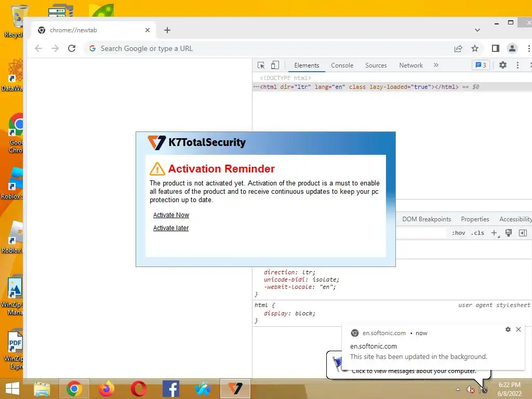
Task: Click the display: block property
Action: (x=289, y=313)
